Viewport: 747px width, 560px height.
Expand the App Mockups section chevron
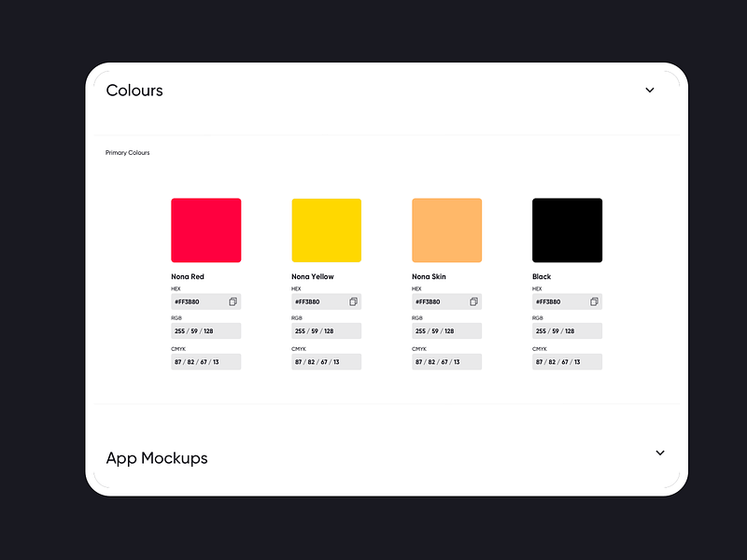[x=660, y=453]
